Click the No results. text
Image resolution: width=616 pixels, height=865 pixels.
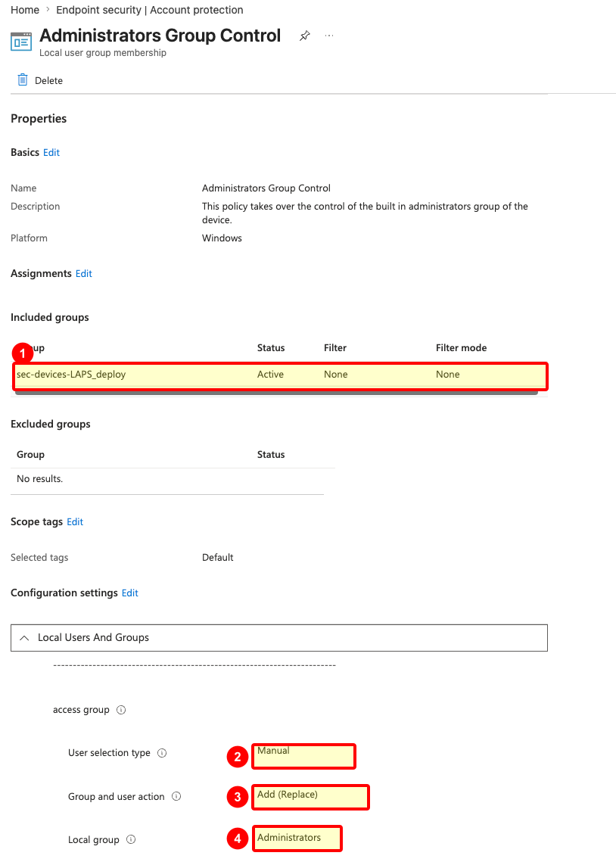(39, 479)
